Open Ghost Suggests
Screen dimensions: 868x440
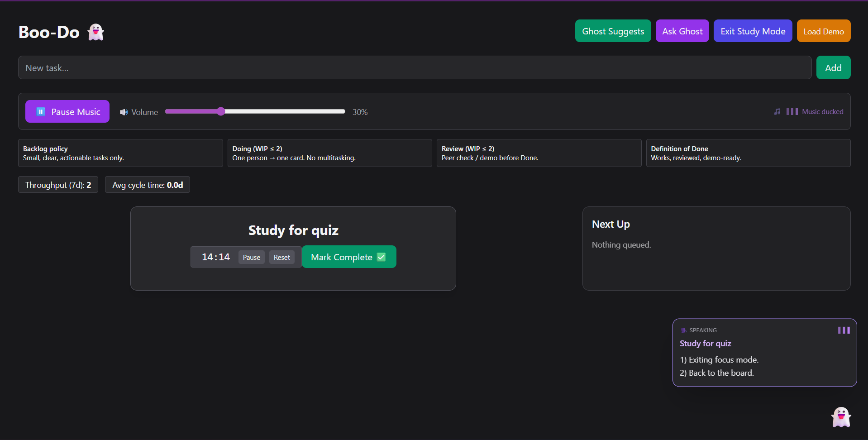pyautogui.click(x=613, y=31)
